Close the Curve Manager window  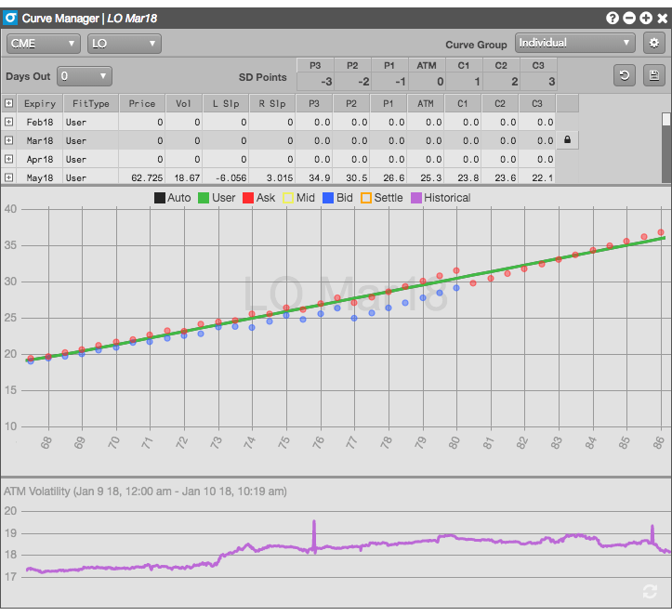pyautogui.click(x=662, y=18)
